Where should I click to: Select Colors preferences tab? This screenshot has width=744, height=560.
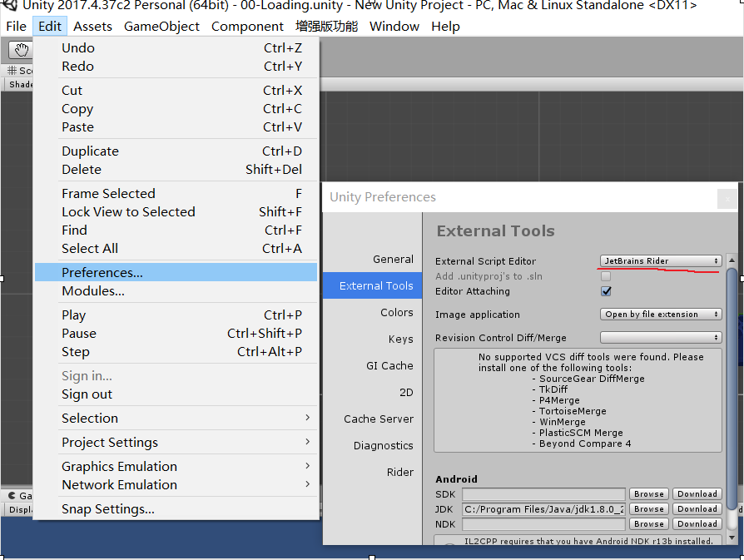click(x=373, y=312)
